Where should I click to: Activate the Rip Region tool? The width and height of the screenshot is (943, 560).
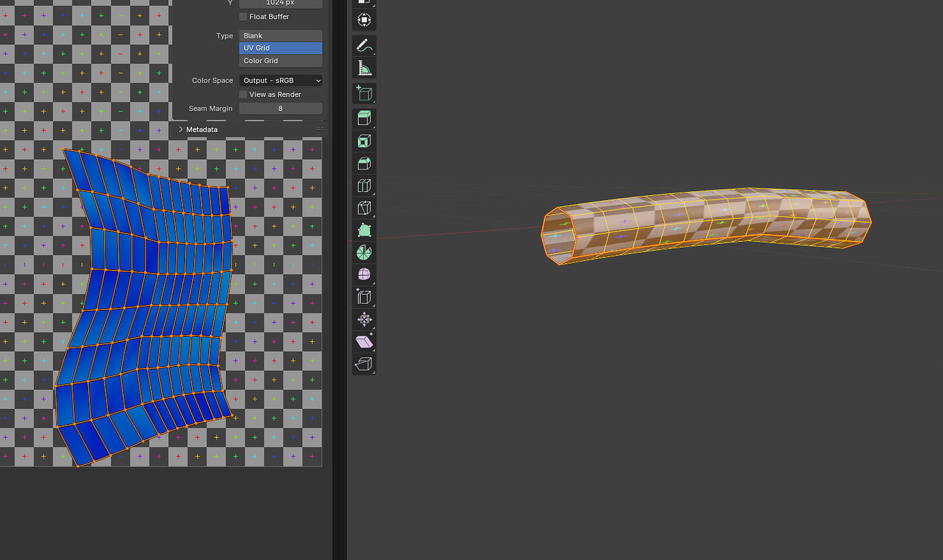[x=364, y=364]
